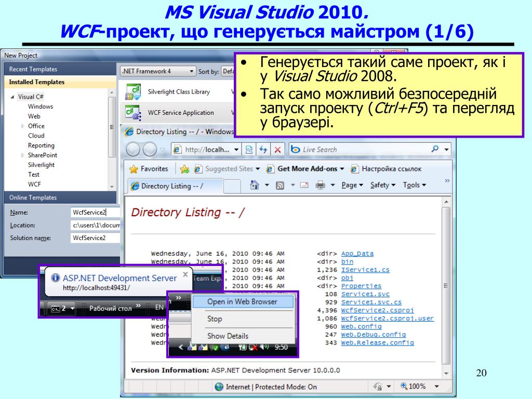Click the browser page vertical scrollbar thumb

point(446,286)
